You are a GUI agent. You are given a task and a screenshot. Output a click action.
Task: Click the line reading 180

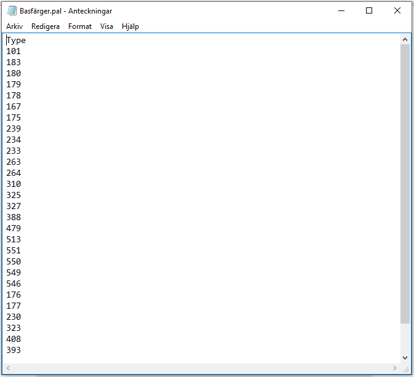[13, 73]
